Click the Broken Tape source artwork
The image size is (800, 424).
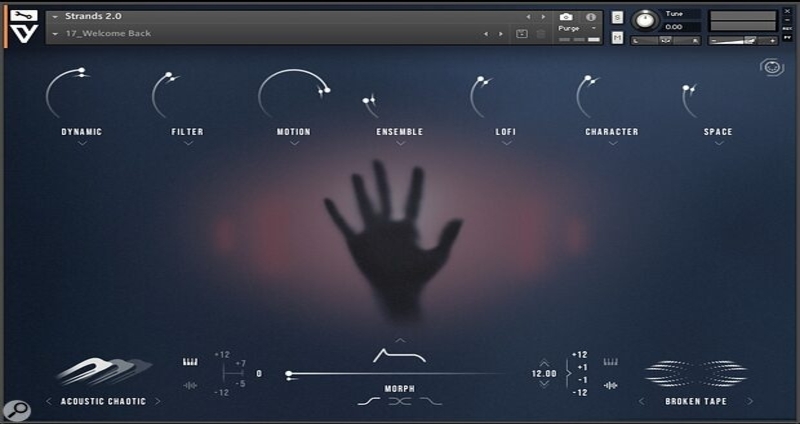pos(696,373)
